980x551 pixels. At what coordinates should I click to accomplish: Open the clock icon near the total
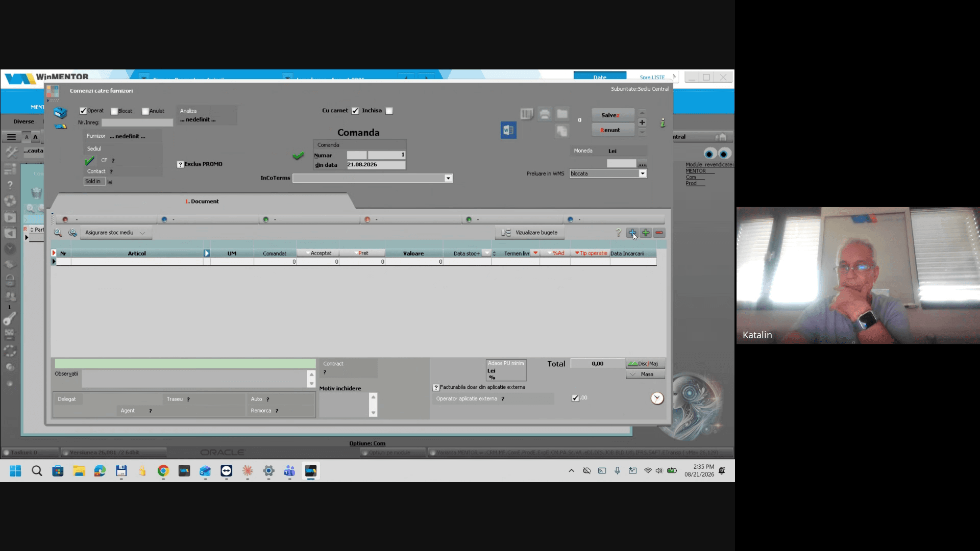657,398
